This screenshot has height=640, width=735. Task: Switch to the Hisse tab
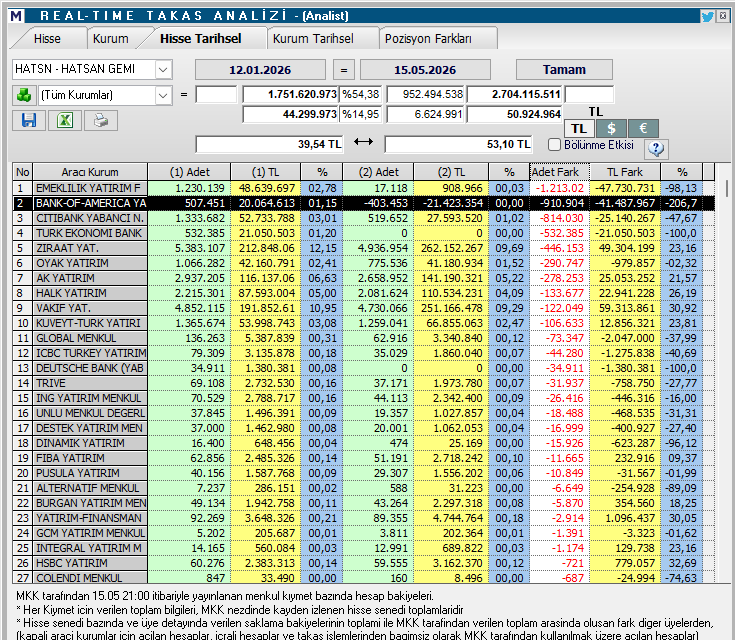click(x=47, y=38)
